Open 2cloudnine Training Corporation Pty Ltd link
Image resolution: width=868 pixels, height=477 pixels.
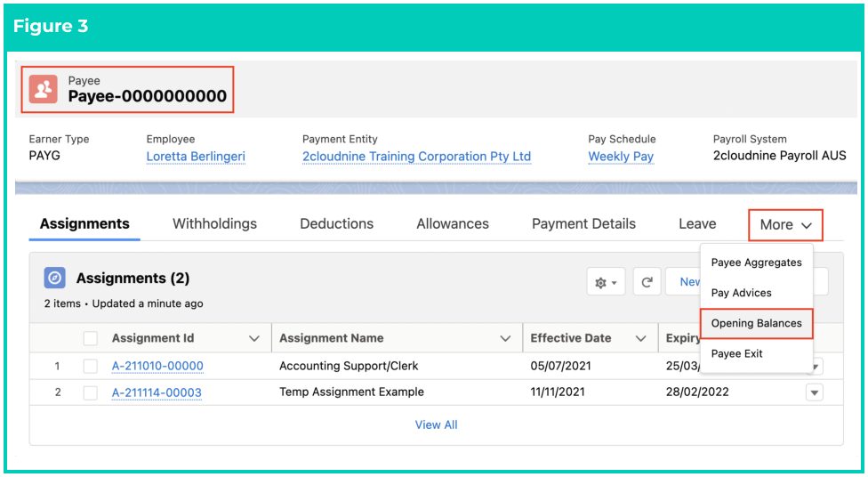point(416,157)
